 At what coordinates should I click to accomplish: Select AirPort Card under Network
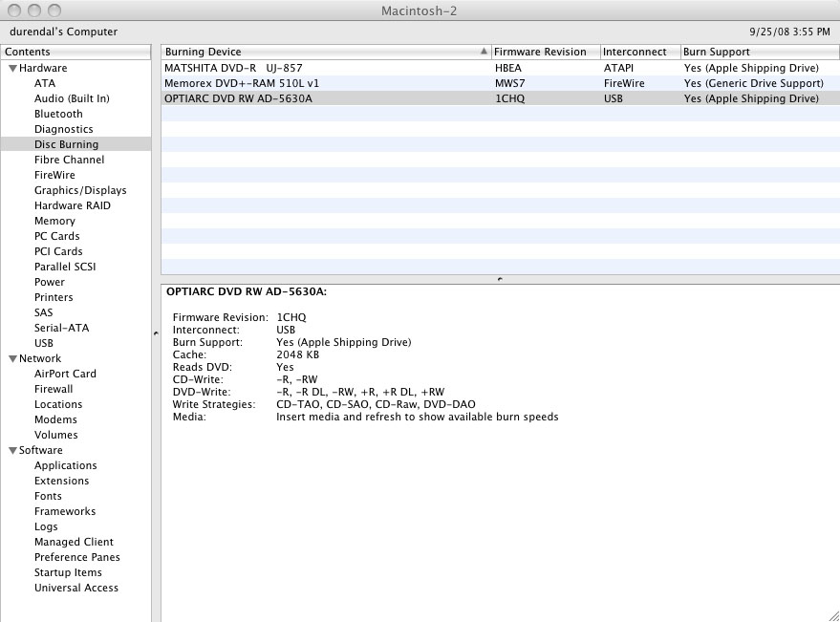(65, 374)
